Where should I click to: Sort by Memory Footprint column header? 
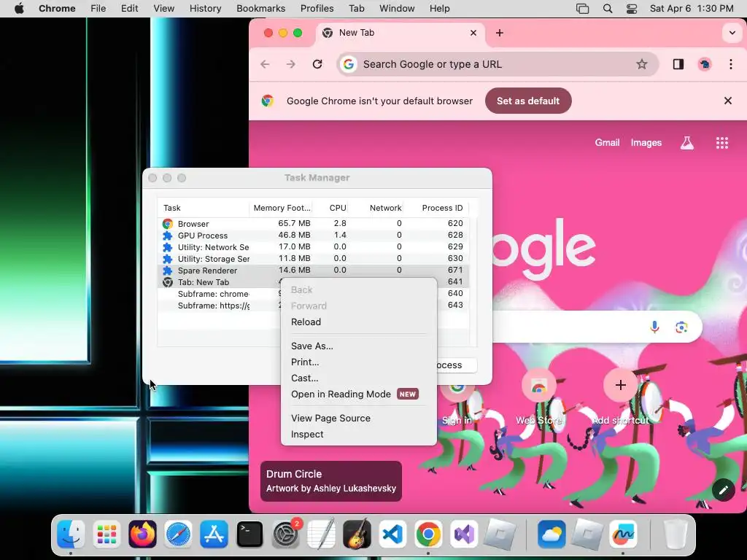click(281, 208)
